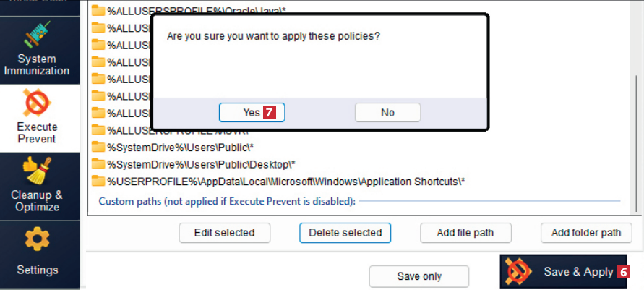Switch to the Cleanup & Optimize tab

pos(37,200)
